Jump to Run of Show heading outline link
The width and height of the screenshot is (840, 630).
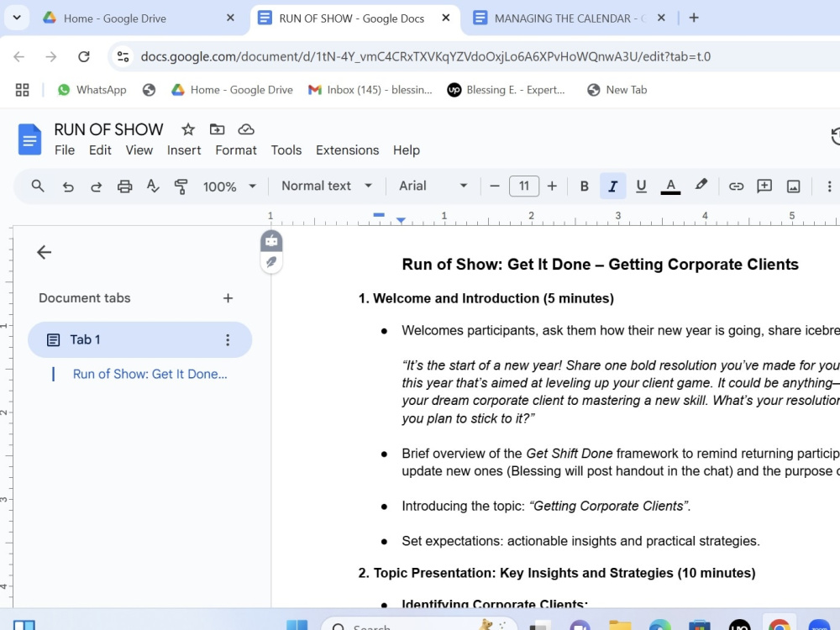click(x=150, y=374)
